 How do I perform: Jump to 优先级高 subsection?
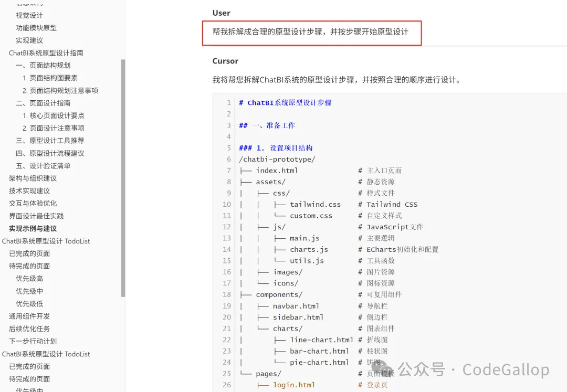(x=29, y=279)
